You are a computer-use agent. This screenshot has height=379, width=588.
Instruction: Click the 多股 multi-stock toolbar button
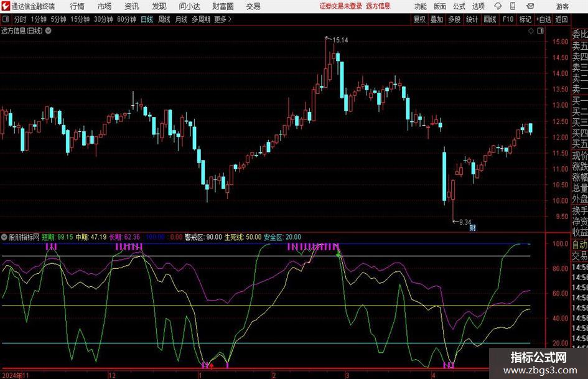[454, 19]
